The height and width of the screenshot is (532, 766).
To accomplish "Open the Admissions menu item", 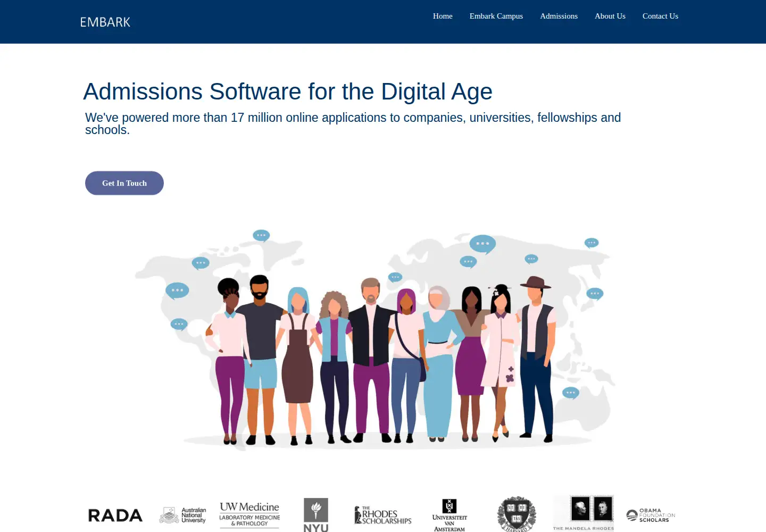I will click(559, 16).
